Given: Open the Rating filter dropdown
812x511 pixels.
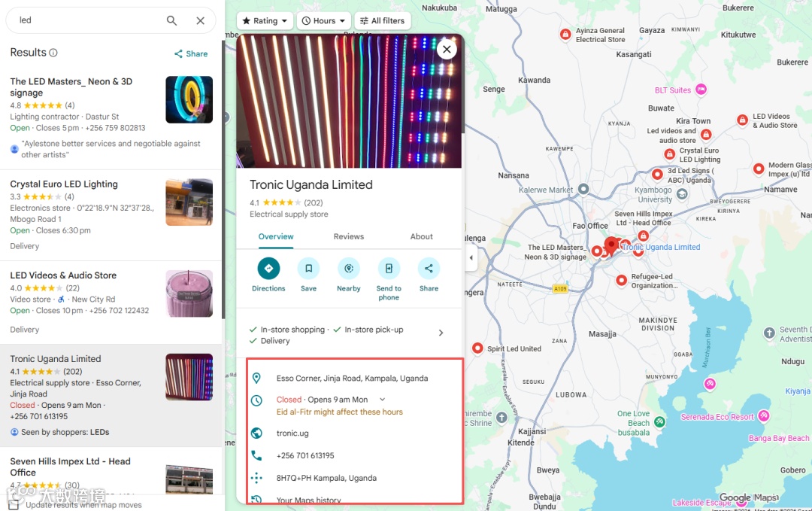Looking at the screenshot, I should point(265,21).
